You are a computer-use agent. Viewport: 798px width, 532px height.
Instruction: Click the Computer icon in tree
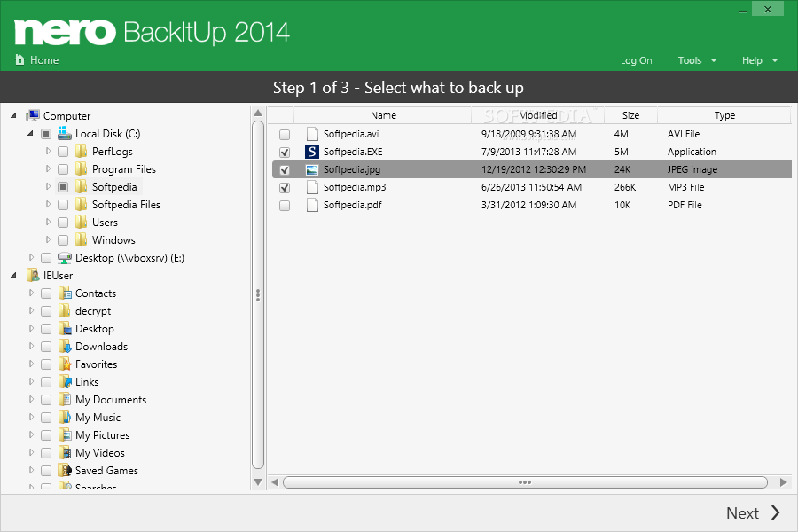pos(33,115)
